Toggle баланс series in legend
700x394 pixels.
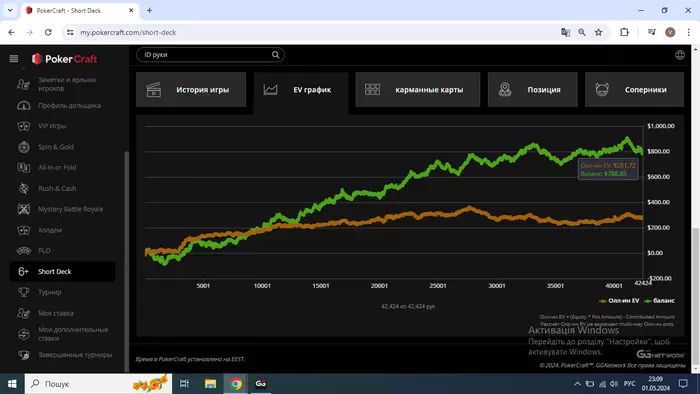(659, 301)
